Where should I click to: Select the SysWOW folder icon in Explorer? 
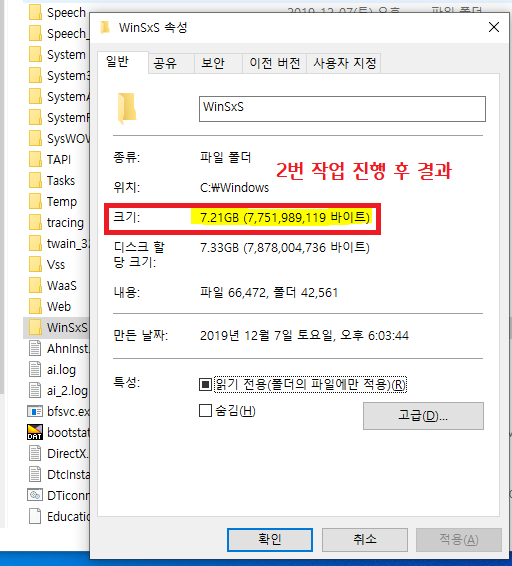[x=35, y=139]
